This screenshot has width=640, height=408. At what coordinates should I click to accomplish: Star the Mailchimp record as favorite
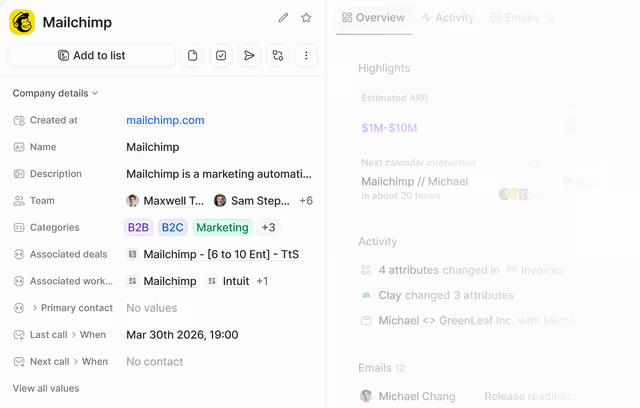pos(306,18)
